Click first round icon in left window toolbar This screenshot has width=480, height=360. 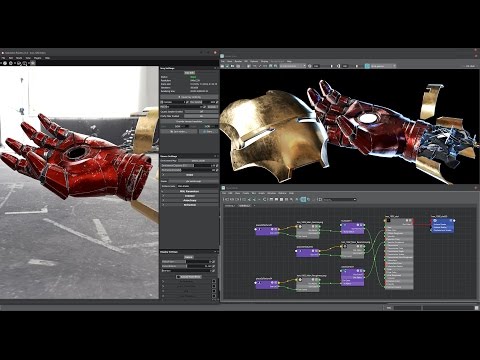tap(5, 63)
